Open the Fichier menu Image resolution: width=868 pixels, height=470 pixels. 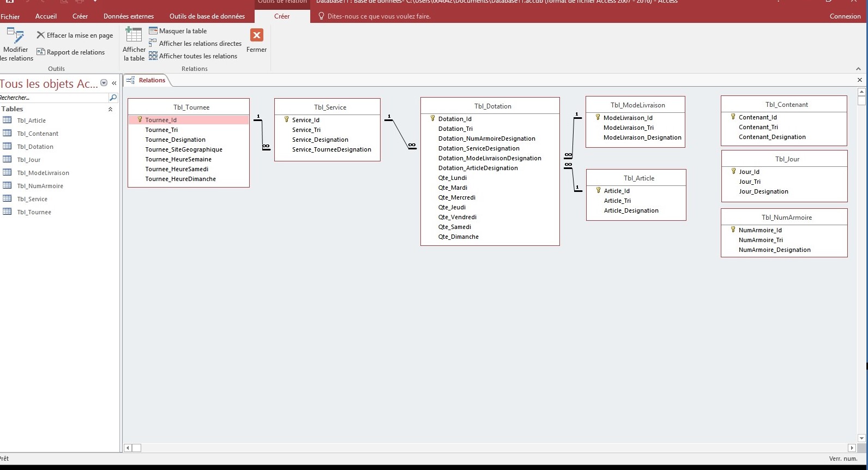point(10,16)
